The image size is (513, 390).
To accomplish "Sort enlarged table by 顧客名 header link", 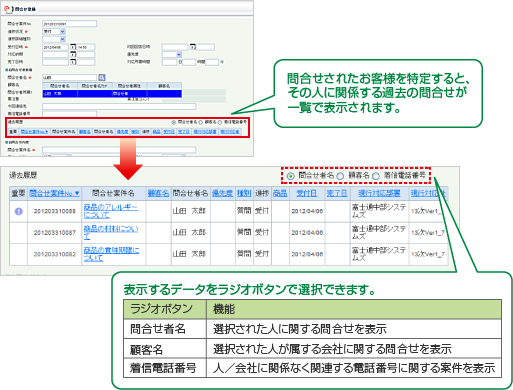I will coord(158,193).
